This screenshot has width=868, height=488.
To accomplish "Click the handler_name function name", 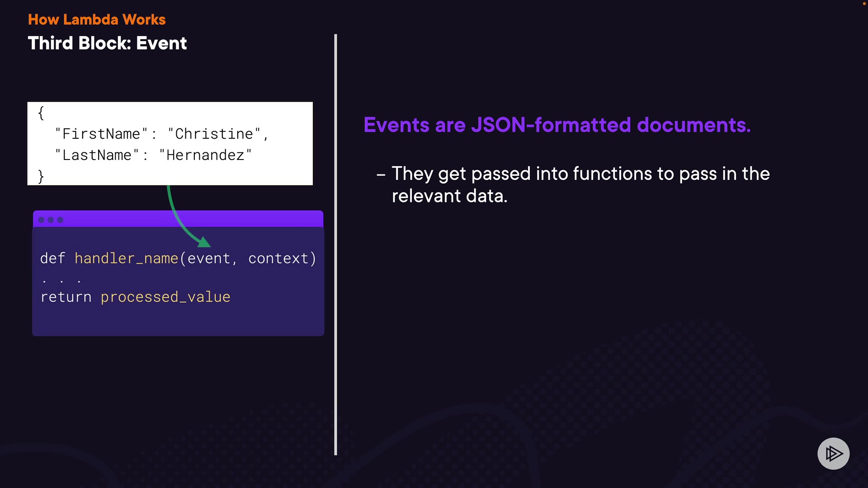I will 126,258.
